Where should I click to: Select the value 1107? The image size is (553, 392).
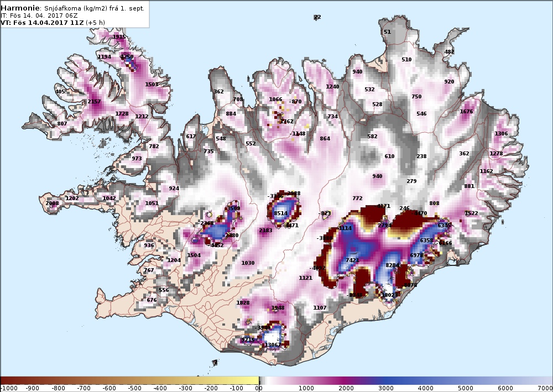click(320, 307)
